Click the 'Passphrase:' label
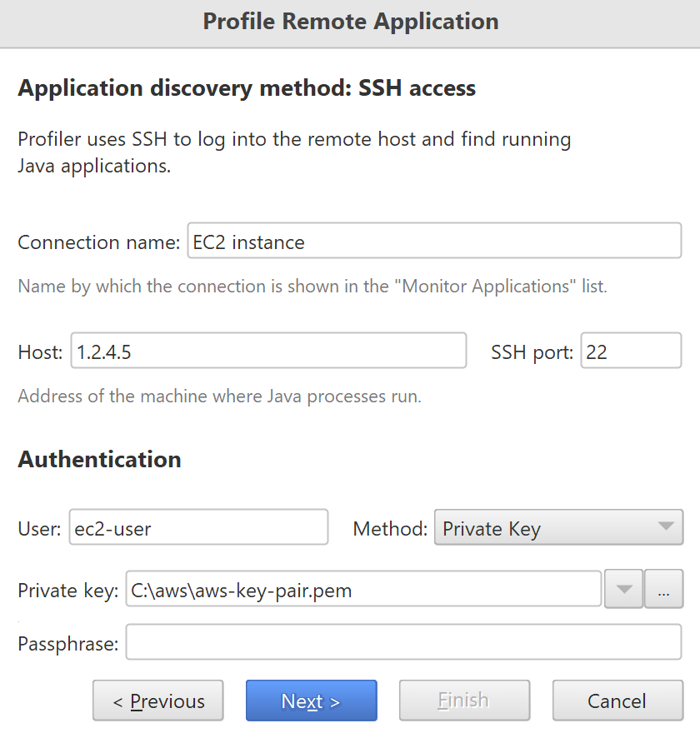The height and width of the screenshot is (733, 700). pyautogui.click(x=68, y=644)
